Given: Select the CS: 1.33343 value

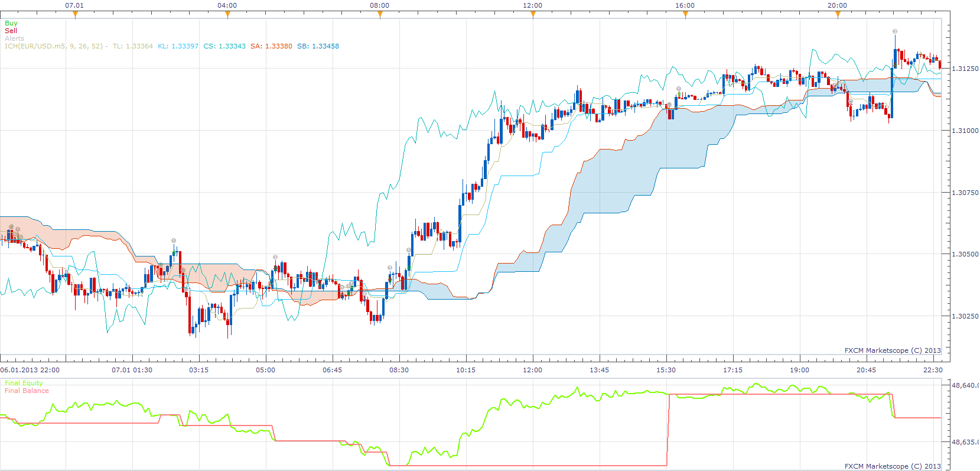Looking at the screenshot, I should click(x=224, y=46).
